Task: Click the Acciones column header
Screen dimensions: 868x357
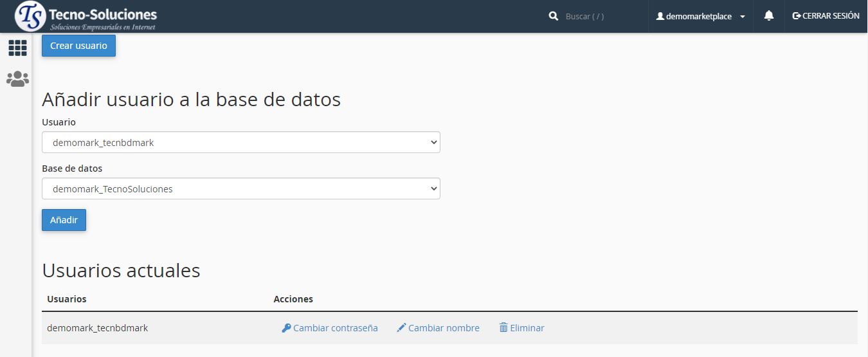Action: pos(293,299)
